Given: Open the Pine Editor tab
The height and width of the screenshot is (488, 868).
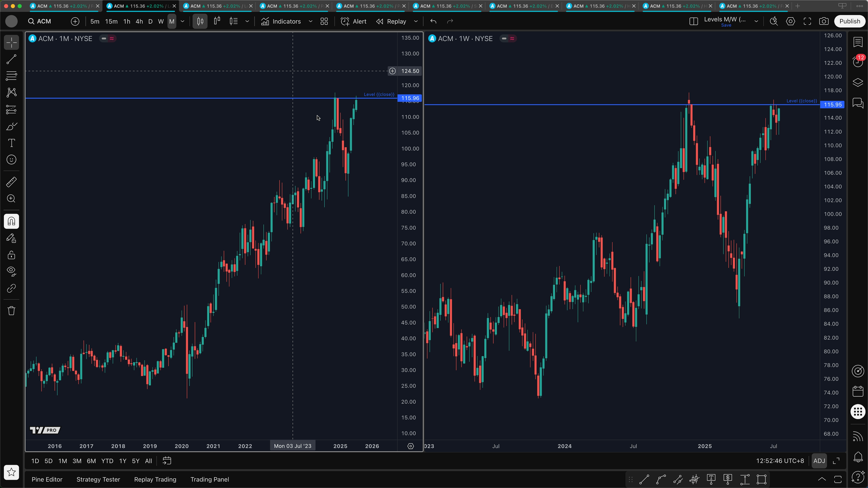Looking at the screenshot, I should click(x=47, y=480).
